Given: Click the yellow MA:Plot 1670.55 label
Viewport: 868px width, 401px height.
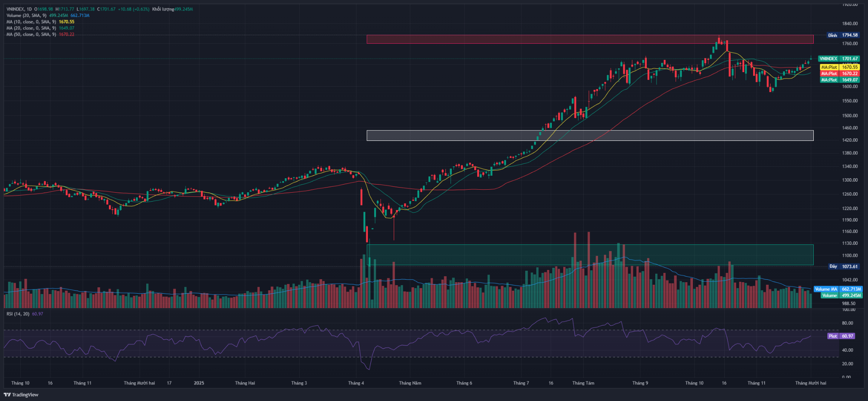Looking at the screenshot, I should coord(840,67).
